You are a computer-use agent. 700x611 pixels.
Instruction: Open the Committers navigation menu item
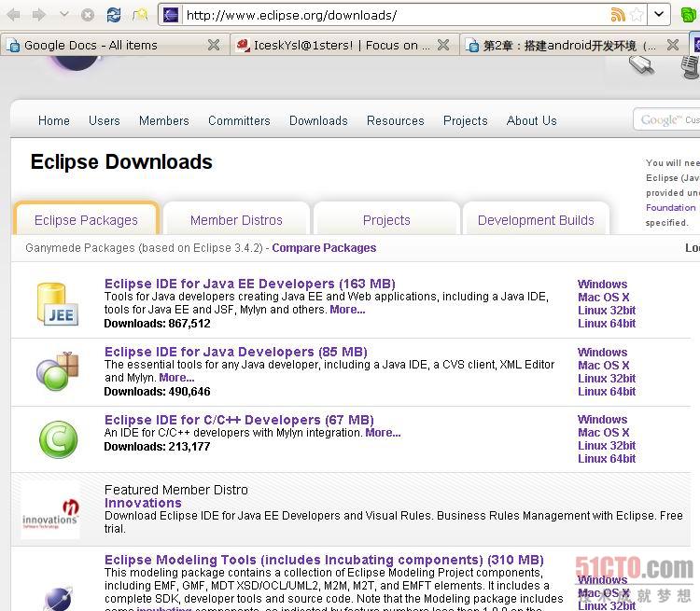[x=239, y=120]
